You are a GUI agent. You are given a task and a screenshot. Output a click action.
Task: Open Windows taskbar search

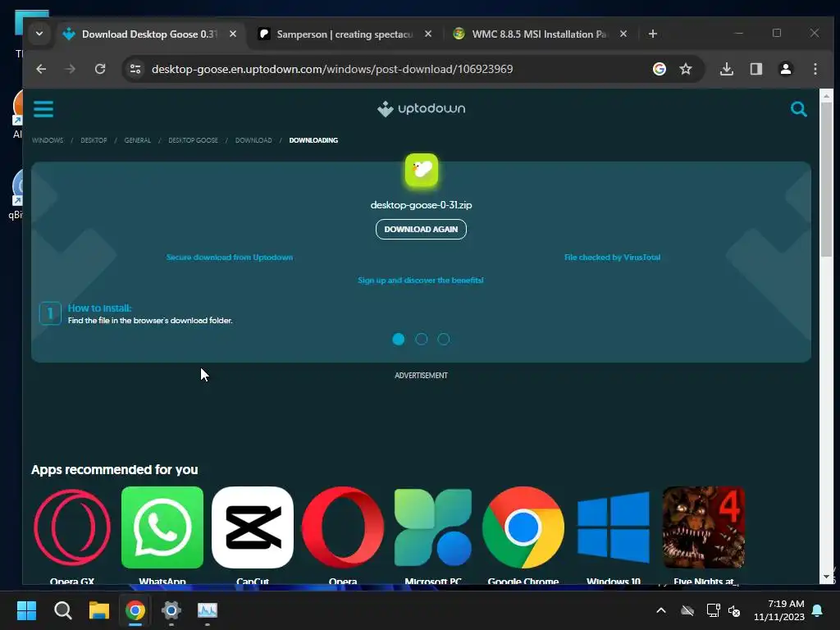click(x=63, y=610)
